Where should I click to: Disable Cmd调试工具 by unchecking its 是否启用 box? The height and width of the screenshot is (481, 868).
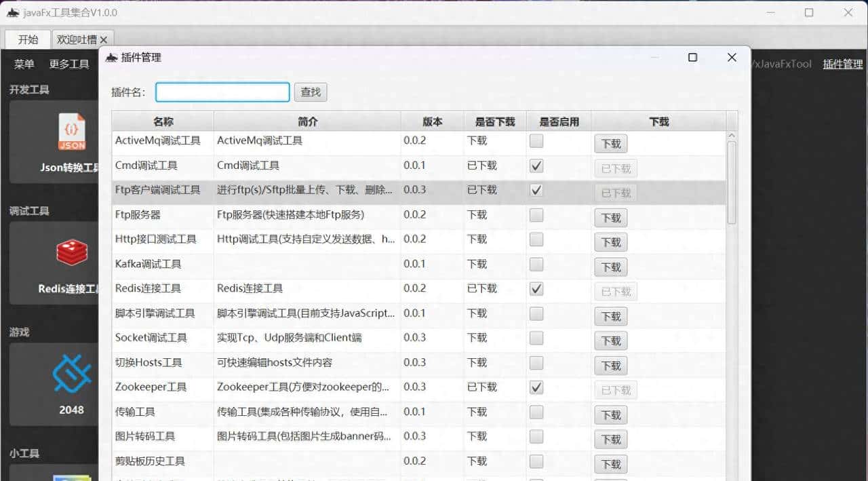[536, 166]
